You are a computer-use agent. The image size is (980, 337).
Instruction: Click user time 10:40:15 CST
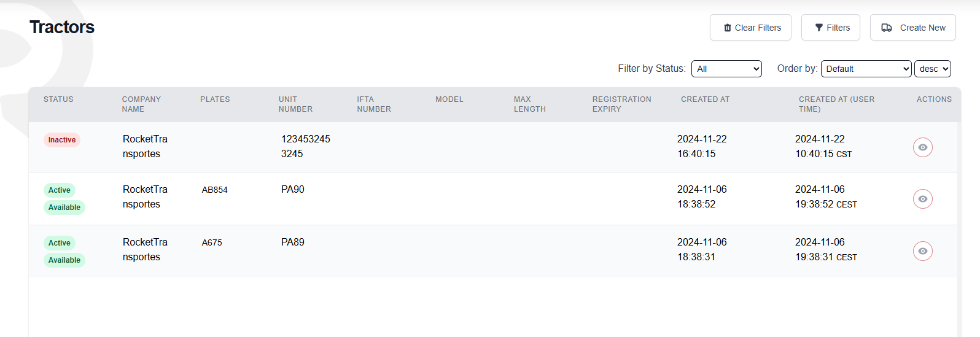(823, 154)
